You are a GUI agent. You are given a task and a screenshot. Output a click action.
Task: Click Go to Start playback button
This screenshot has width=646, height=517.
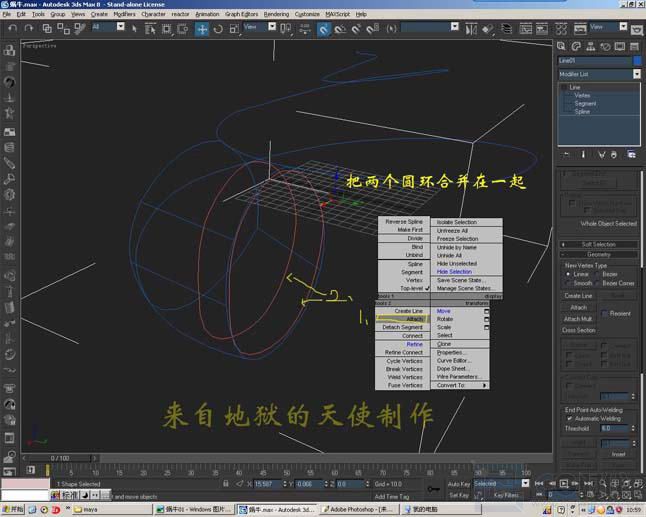pyautogui.click(x=539, y=483)
